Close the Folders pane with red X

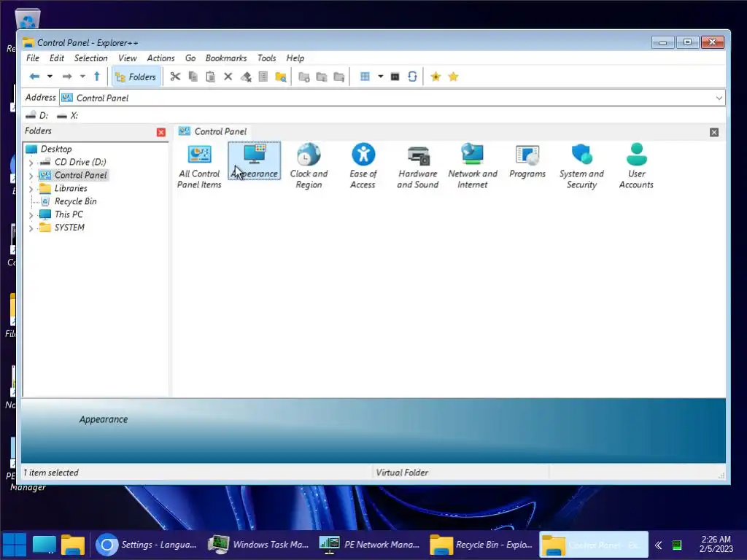point(161,133)
